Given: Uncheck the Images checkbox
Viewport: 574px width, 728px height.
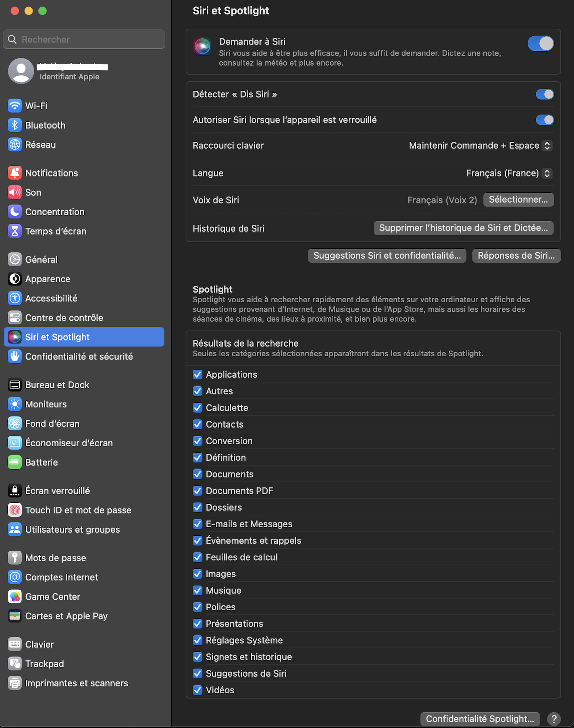Looking at the screenshot, I should click(x=198, y=574).
